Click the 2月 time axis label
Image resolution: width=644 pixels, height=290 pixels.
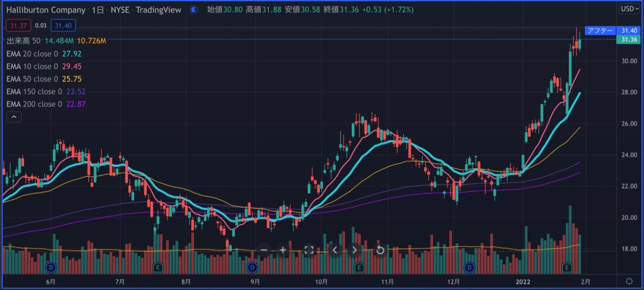585,281
